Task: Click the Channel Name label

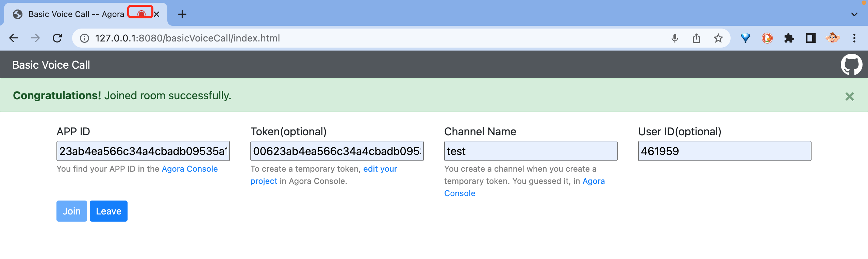Action: (x=480, y=132)
